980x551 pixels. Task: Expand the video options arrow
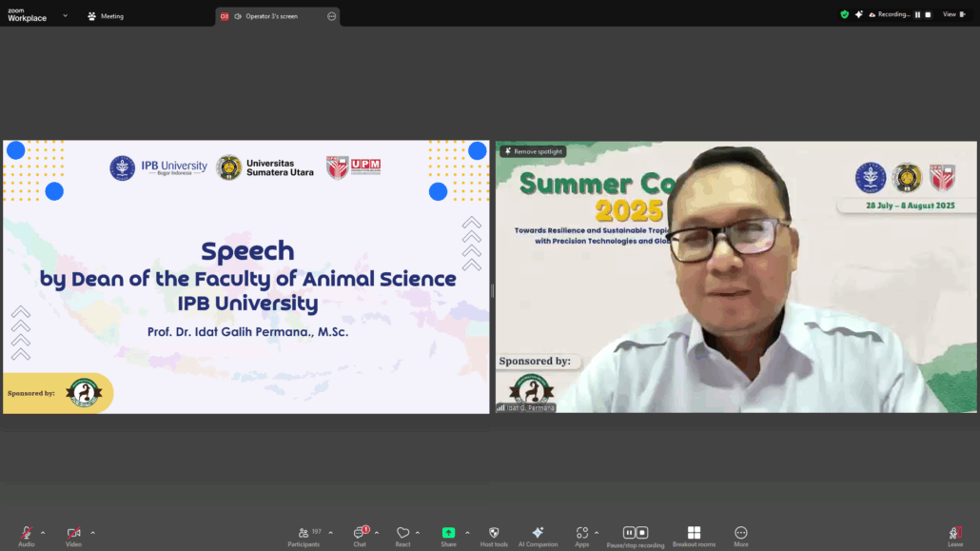(x=92, y=532)
